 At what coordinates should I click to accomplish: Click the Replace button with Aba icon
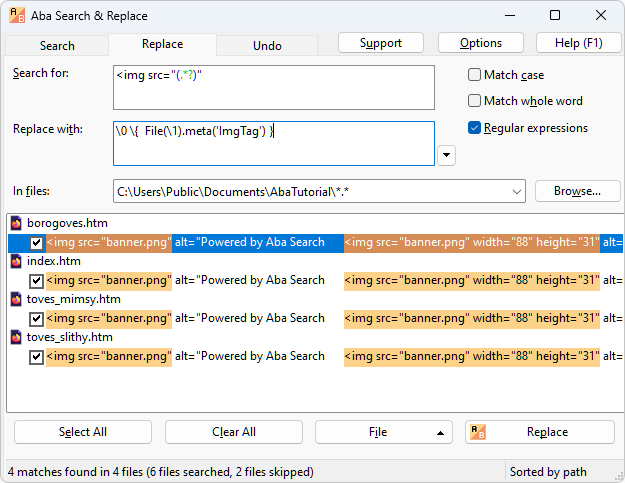(539, 432)
